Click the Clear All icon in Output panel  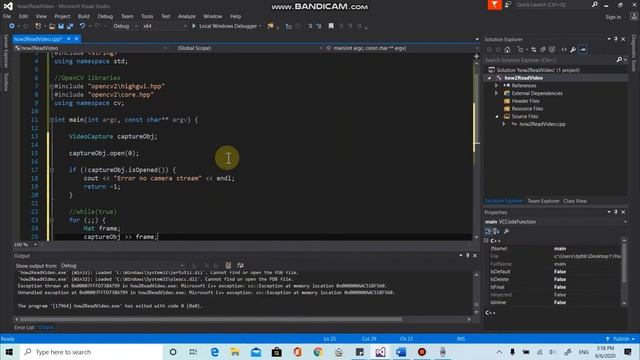[228, 266]
